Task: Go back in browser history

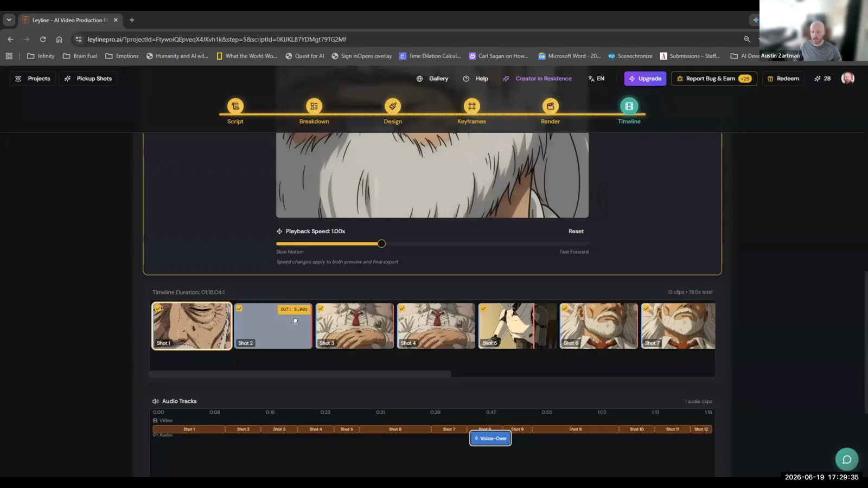Action: pyautogui.click(x=10, y=39)
